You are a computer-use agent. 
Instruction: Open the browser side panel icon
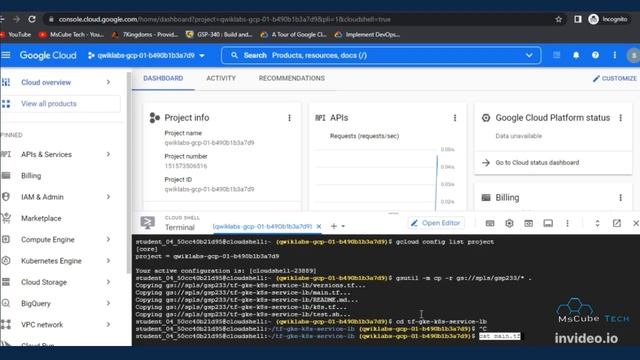(x=578, y=19)
